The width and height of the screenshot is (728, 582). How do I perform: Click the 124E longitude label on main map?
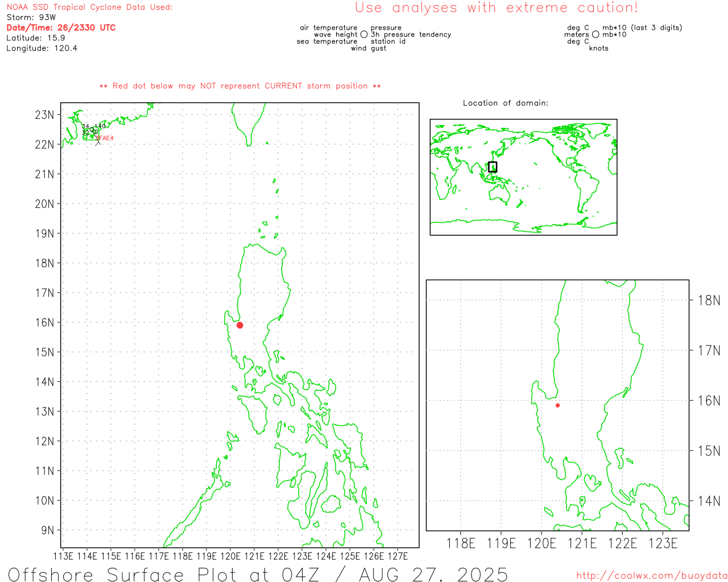click(326, 556)
